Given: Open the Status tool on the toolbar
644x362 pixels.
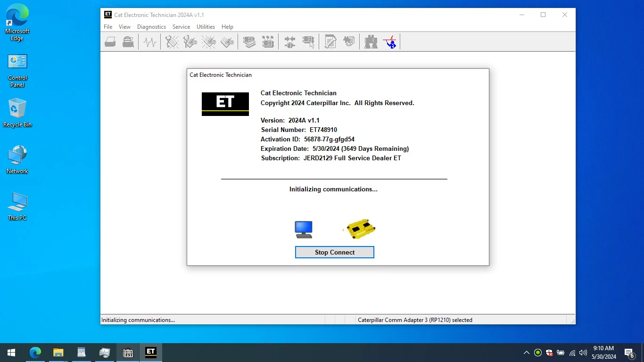Looking at the screenshot, I should (x=149, y=41).
